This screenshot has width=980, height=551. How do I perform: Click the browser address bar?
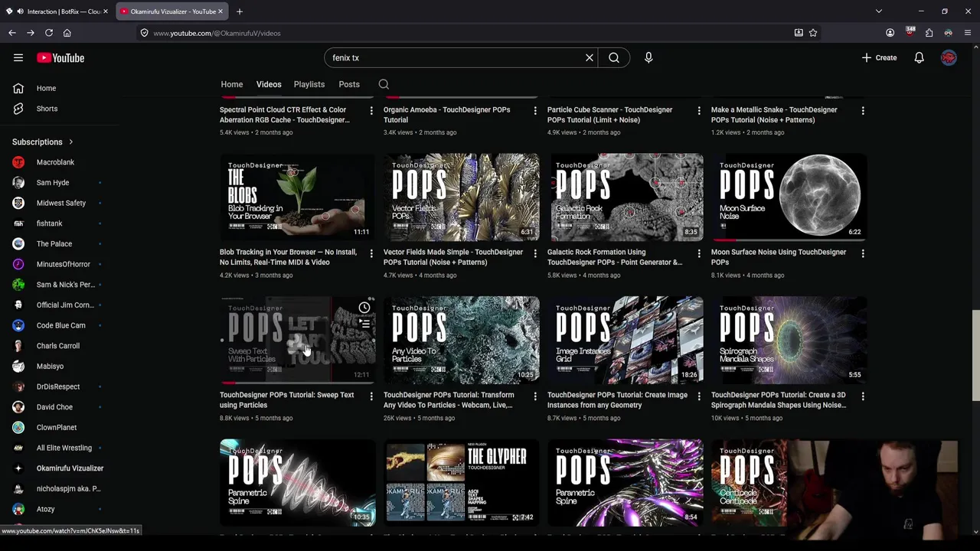click(467, 33)
